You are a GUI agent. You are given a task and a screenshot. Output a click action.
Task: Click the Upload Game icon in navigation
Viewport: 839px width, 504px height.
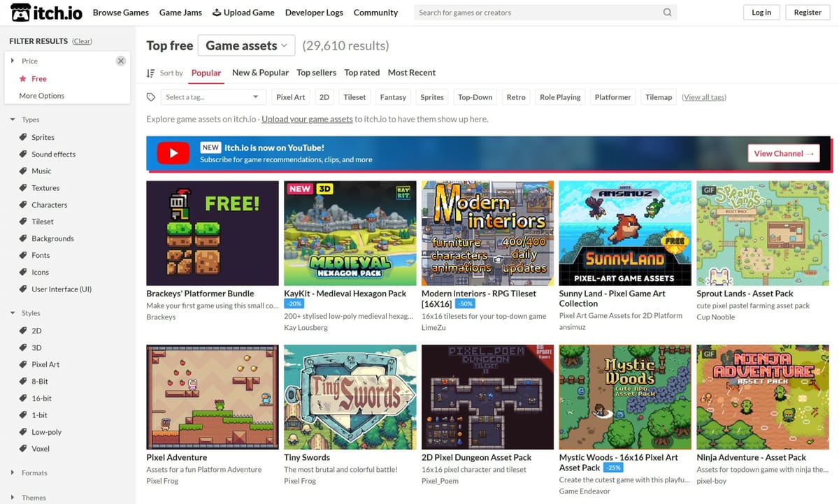point(217,13)
